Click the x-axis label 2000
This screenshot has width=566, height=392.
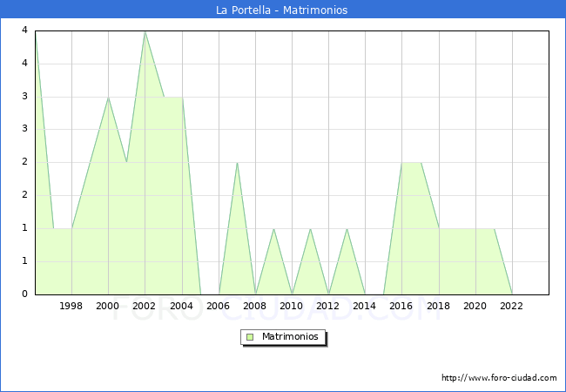point(108,306)
